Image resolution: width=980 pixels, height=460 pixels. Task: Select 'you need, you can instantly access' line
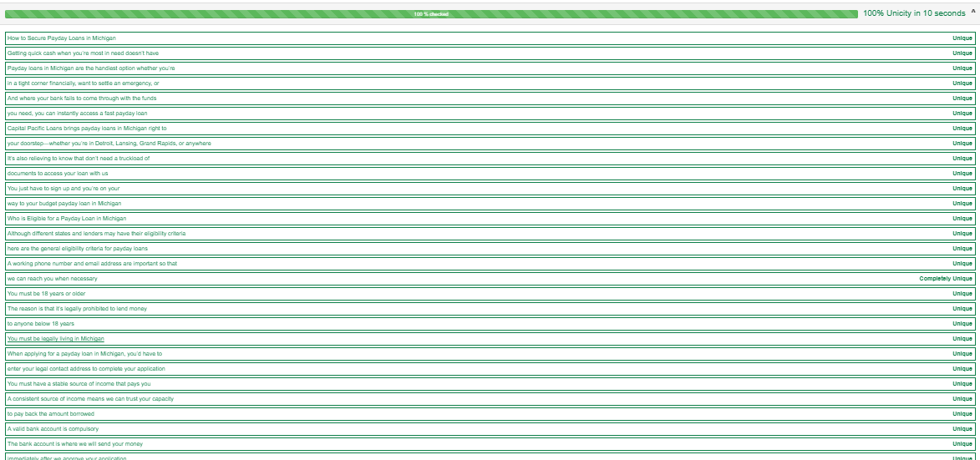(490, 113)
